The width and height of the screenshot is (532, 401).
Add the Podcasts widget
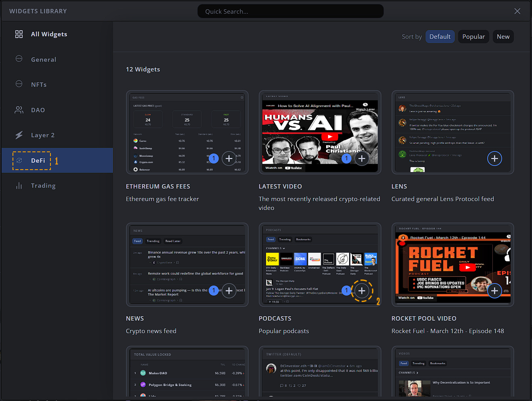coord(362,291)
